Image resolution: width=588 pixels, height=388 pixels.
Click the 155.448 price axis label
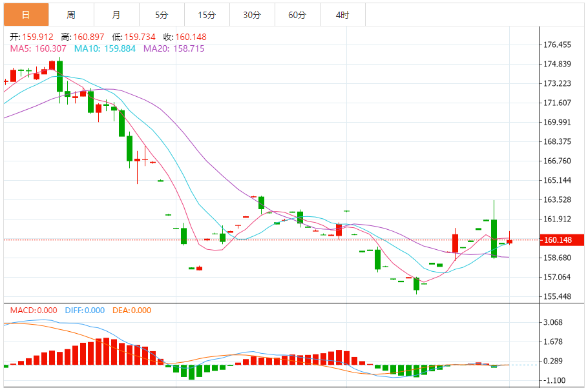point(557,296)
